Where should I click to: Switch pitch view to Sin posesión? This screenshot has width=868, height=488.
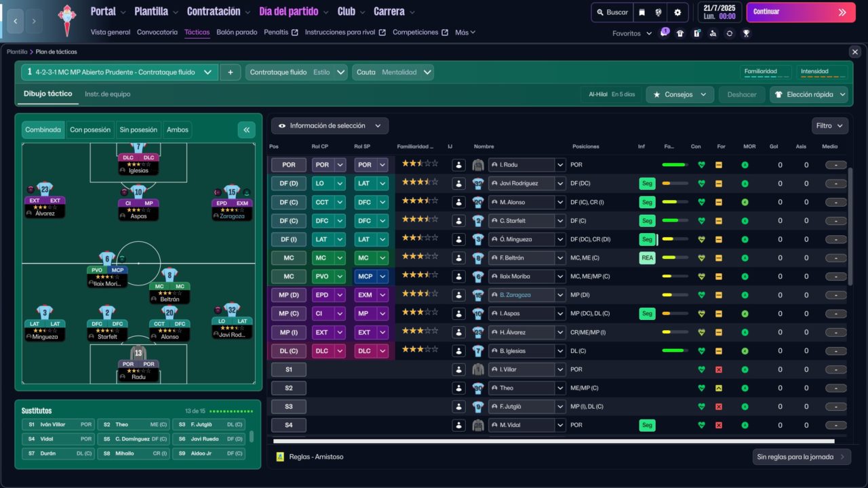coord(138,129)
